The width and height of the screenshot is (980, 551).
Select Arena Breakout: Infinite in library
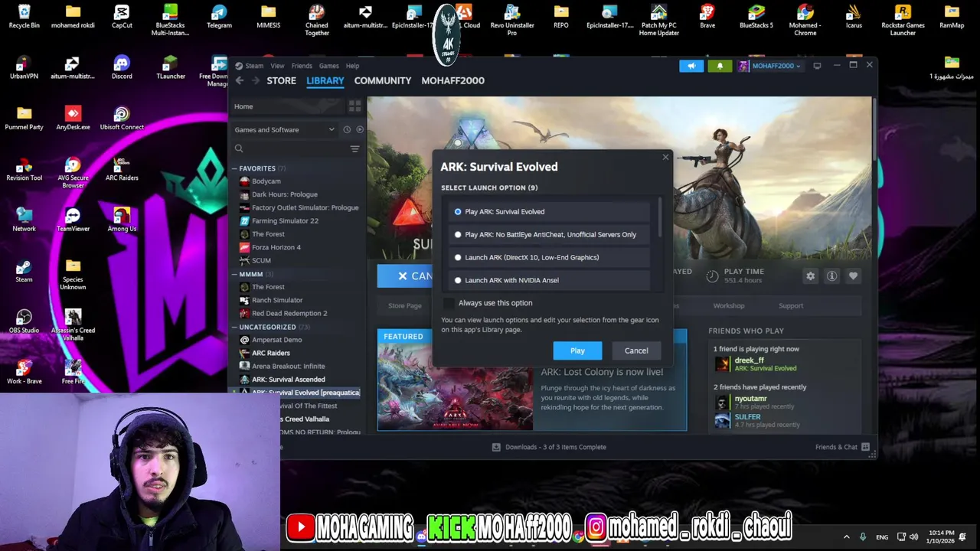pyautogui.click(x=288, y=366)
